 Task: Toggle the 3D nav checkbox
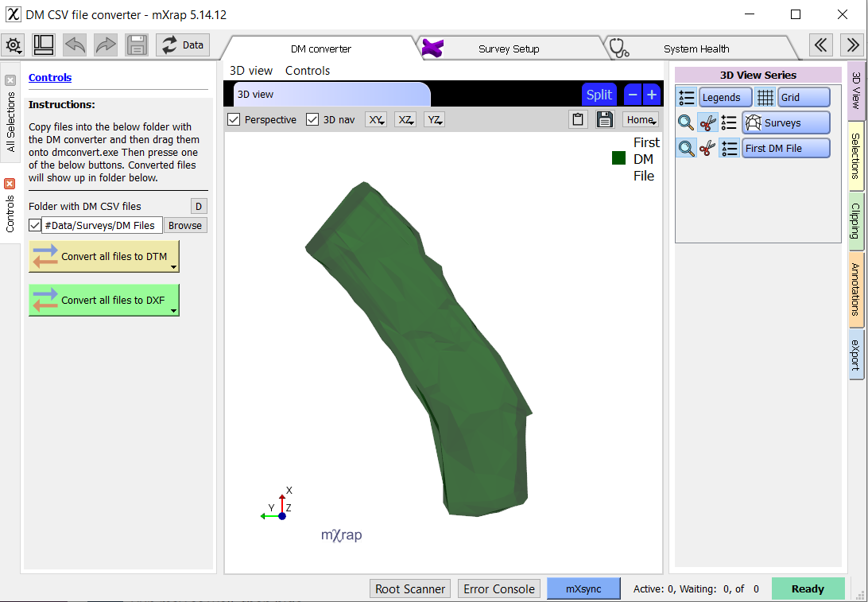click(x=312, y=119)
